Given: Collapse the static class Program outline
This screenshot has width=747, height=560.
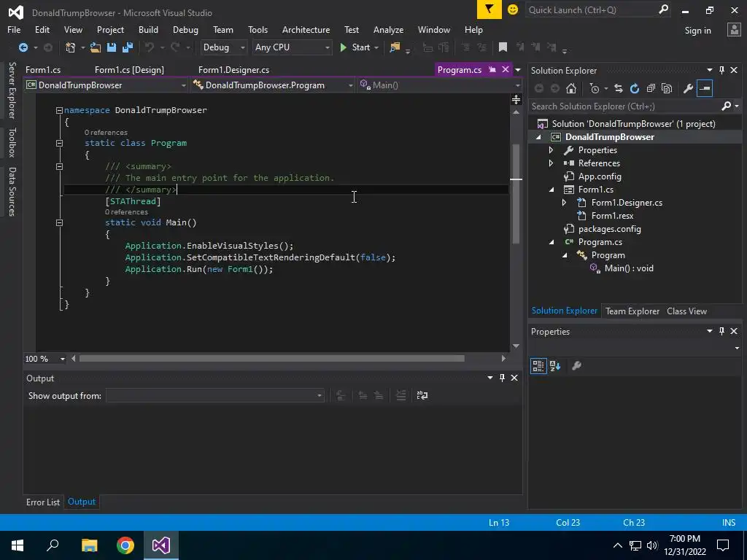Looking at the screenshot, I should [60, 144].
